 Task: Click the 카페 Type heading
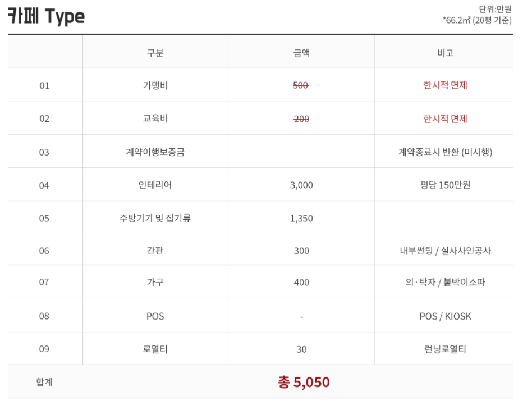coord(46,16)
